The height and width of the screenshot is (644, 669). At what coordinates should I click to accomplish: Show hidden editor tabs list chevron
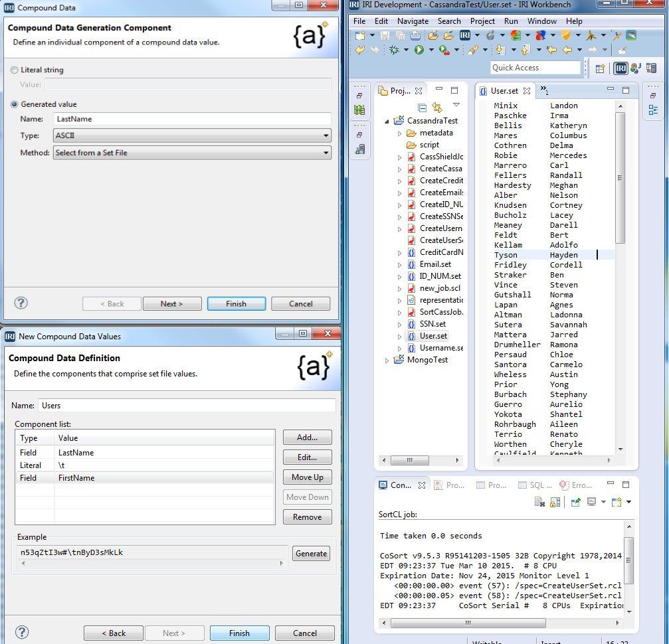[544, 90]
